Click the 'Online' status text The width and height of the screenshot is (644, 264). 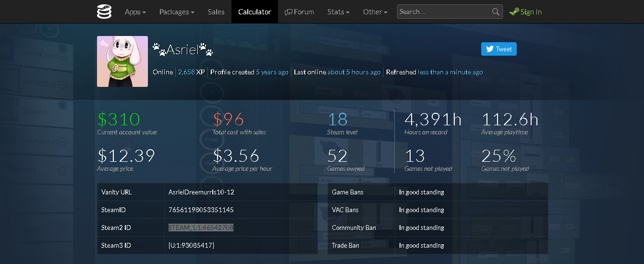(x=163, y=72)
